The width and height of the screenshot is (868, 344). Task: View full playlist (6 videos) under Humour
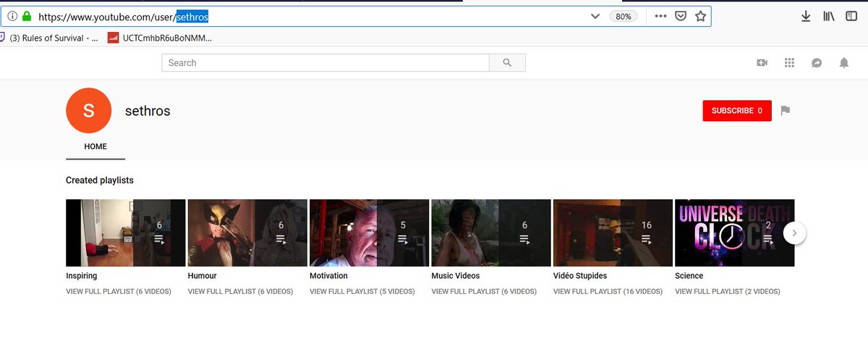click(240, 292)
